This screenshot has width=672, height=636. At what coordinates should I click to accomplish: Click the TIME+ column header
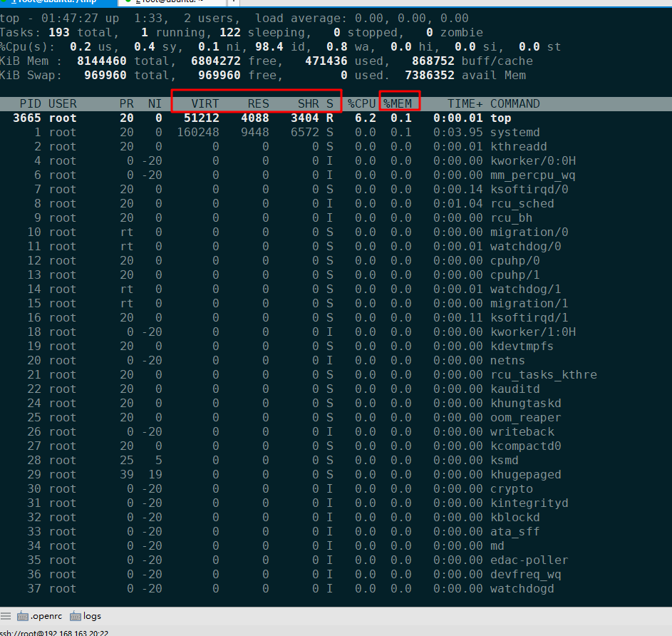click(x=465, y=104)
